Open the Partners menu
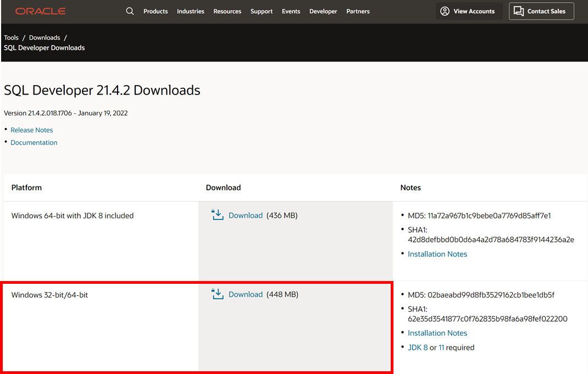This screenshot has height=374, width=588. tap(358, 11)
